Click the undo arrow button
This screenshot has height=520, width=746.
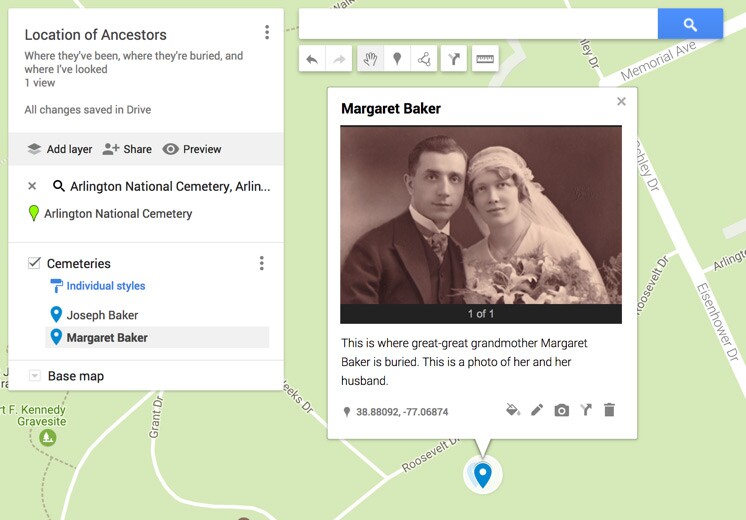click(x=312, y=59)
